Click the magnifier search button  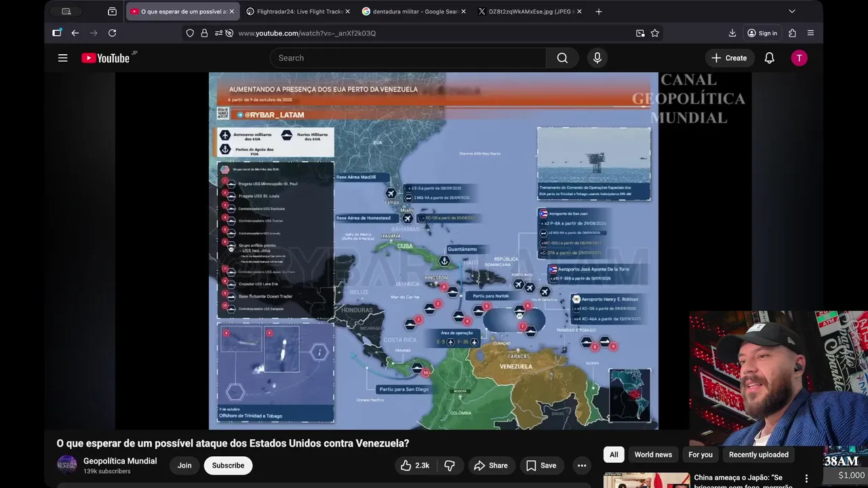(x=562, y=58)
